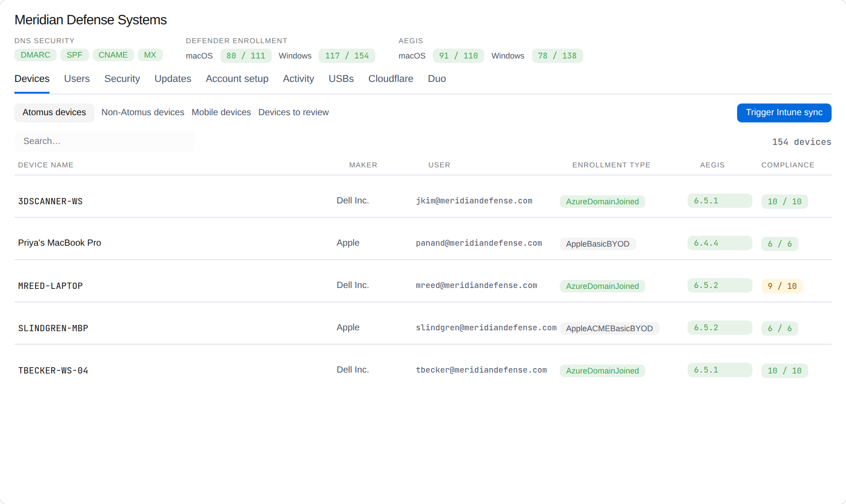Click the Maker column header

pyautogui.click(x=363, y=165)
